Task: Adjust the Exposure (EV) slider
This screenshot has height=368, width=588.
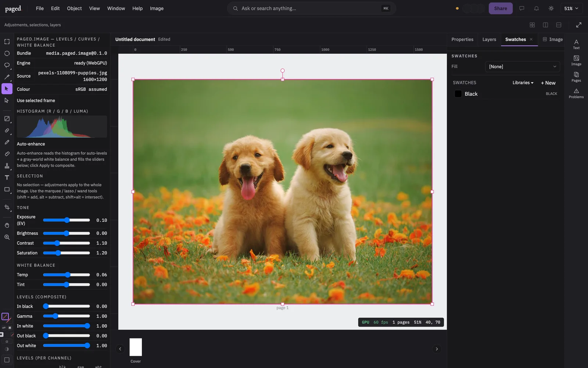Action: (x=67, y=220)
